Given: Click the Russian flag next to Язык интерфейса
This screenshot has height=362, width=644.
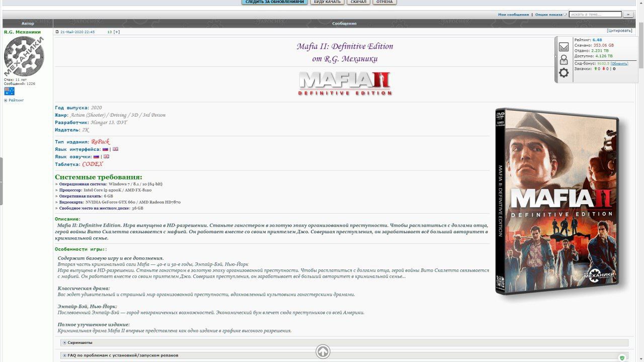Looking at the screenshot, I should click(105, 149).
